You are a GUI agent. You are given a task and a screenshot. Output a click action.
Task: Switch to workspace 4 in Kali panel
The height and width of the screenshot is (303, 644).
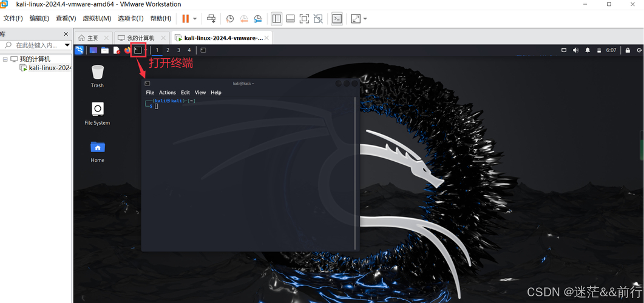tap(189, 50)
